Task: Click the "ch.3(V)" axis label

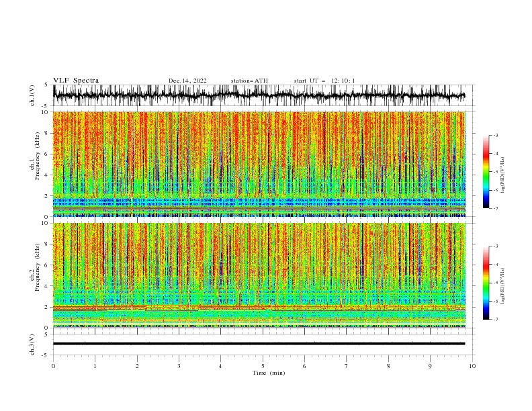Action: 32,345
